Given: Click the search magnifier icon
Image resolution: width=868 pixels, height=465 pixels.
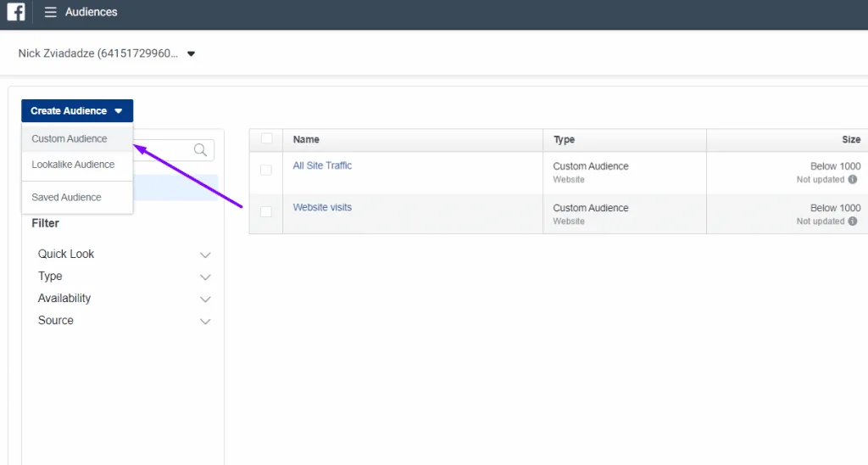Looking at the screenshot, I should coord(200,150).
